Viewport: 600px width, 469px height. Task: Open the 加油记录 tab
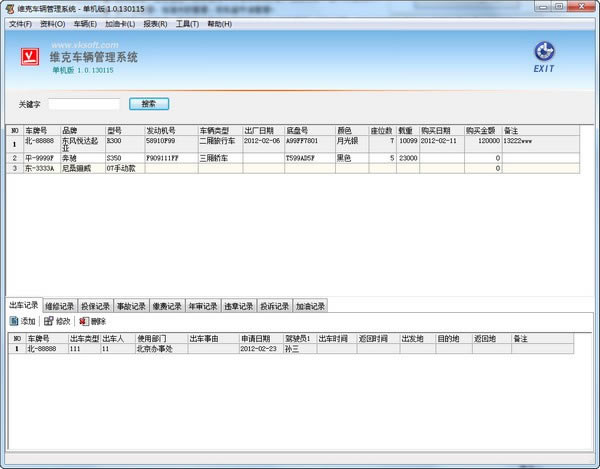tap(311, 306)
